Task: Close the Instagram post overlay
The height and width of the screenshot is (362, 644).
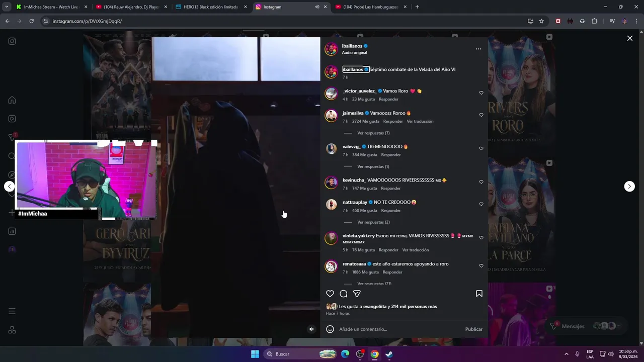Action: click(x=629, y=38)
